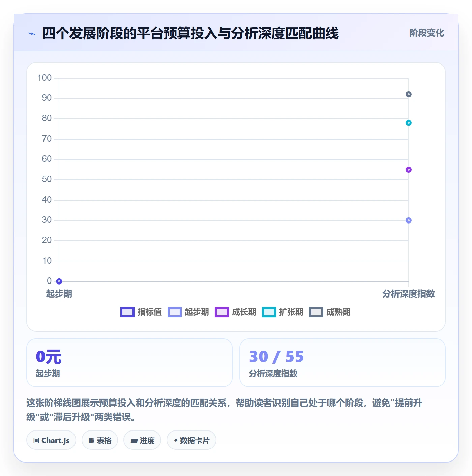Click the 分析深度指数 x-axis label
The width and height of the screenshot is (472, 476).
tap(408, 294)
